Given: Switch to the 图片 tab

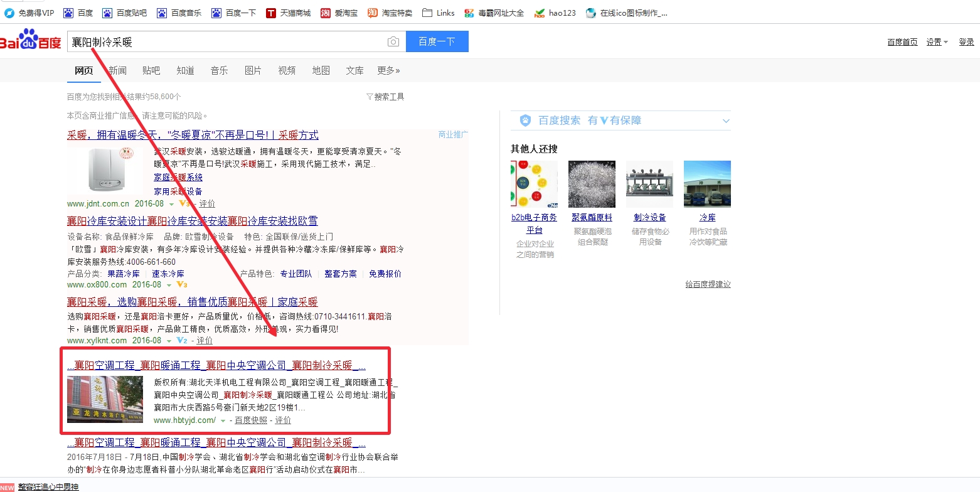Looking at the screenshot, I should (x=253, y=70).
